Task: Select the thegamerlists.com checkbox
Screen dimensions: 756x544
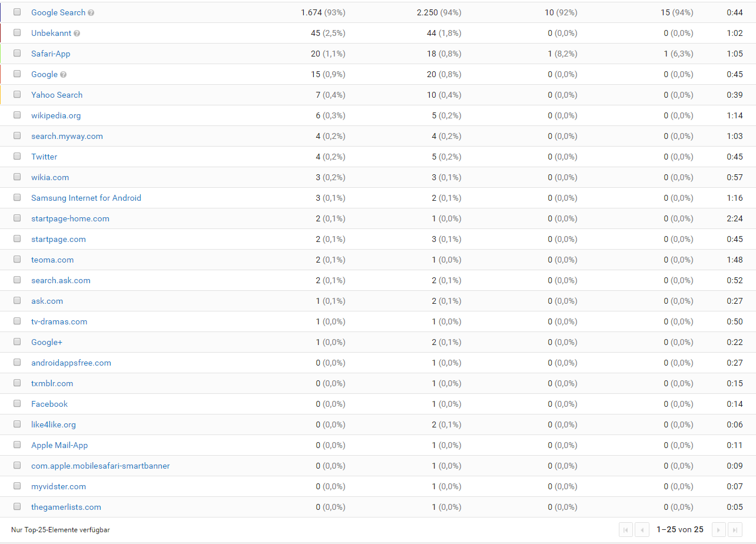Action: [x=17, y=506]
